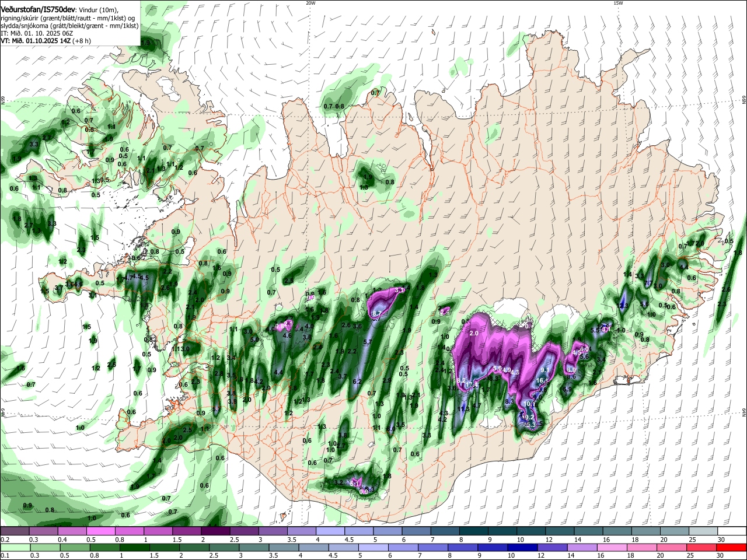Click the "VT: Mið. 01.10.2025 14Z (+8 h)" line
This screenshot has width=747, height=560.
[x=46, y=41]
